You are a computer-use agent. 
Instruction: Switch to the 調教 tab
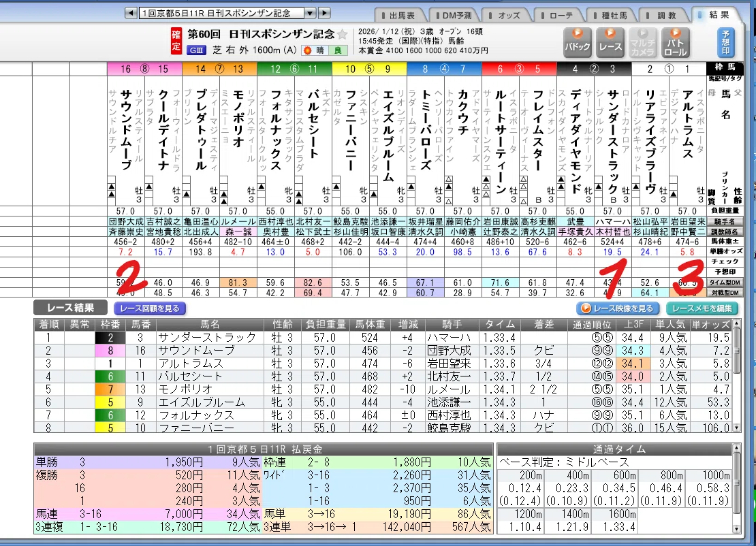click(x=667, y=16)
